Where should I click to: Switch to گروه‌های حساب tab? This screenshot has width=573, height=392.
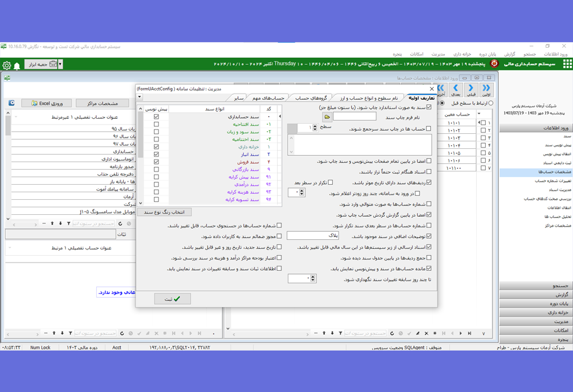[311, 98]
